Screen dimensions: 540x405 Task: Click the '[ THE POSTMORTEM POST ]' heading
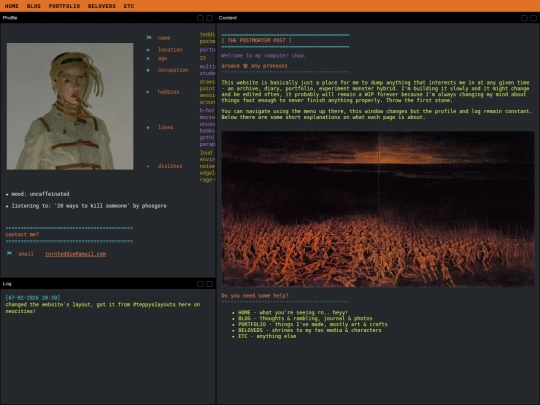[x=257, y=40]
